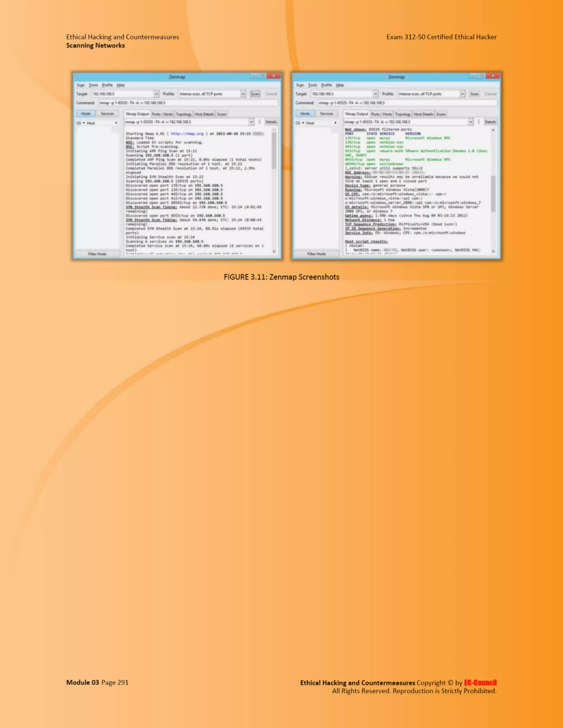The image size is (563, 728).
Task: Open the Tools menu in right Zenmap window
Action: pyautogui.click(x=313, y=85)
